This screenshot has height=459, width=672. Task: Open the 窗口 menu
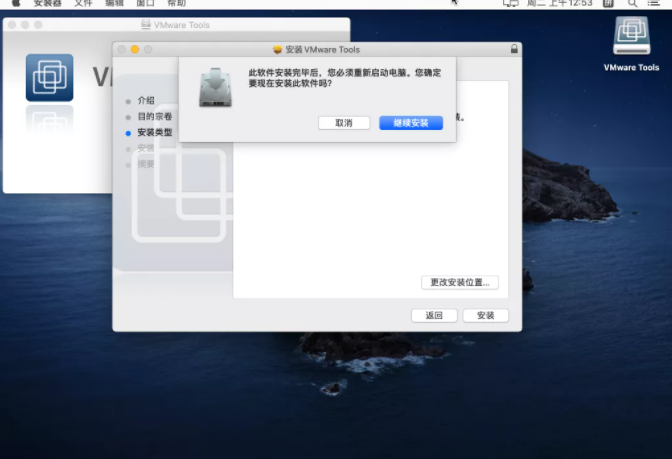click(x=145, y=3)
